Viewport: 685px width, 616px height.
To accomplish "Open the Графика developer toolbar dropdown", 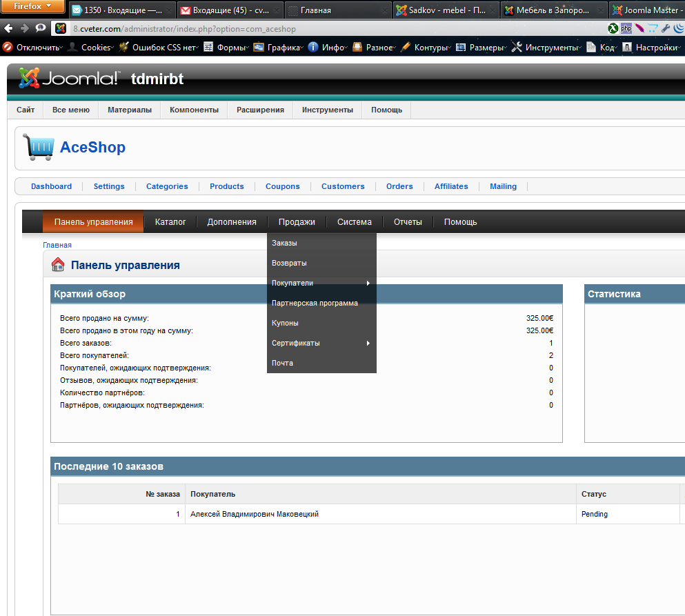I will click(279, 47).
